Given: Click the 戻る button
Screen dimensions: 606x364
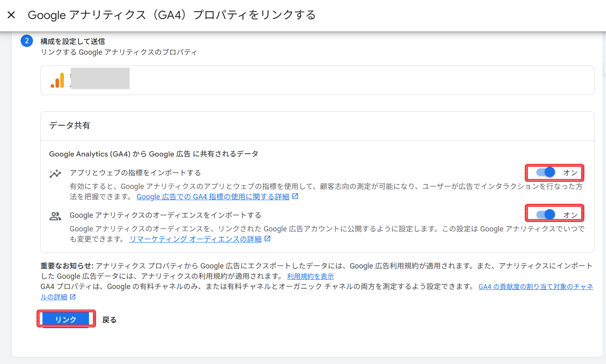Looking at the screenshot, I should 109,320.
